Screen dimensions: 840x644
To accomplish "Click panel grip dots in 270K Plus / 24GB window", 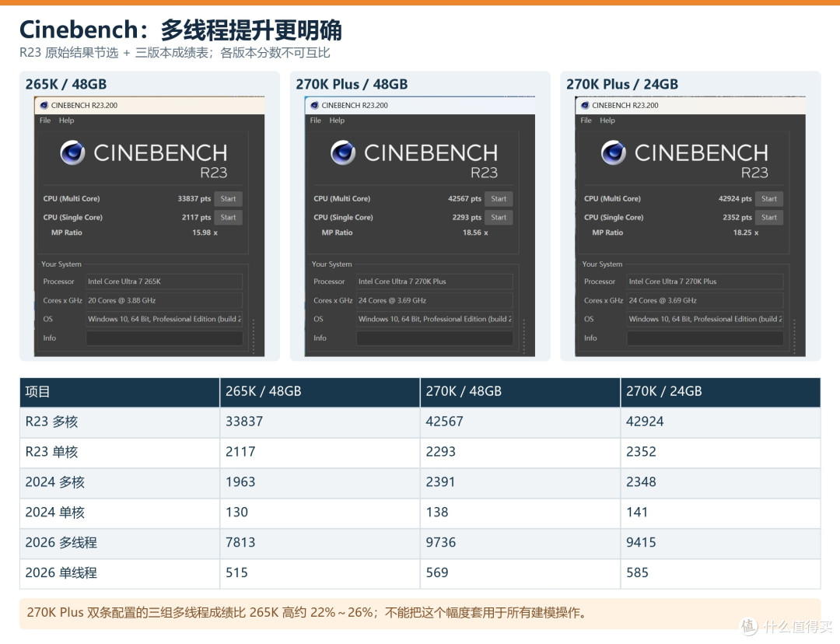I will [794, 336].
